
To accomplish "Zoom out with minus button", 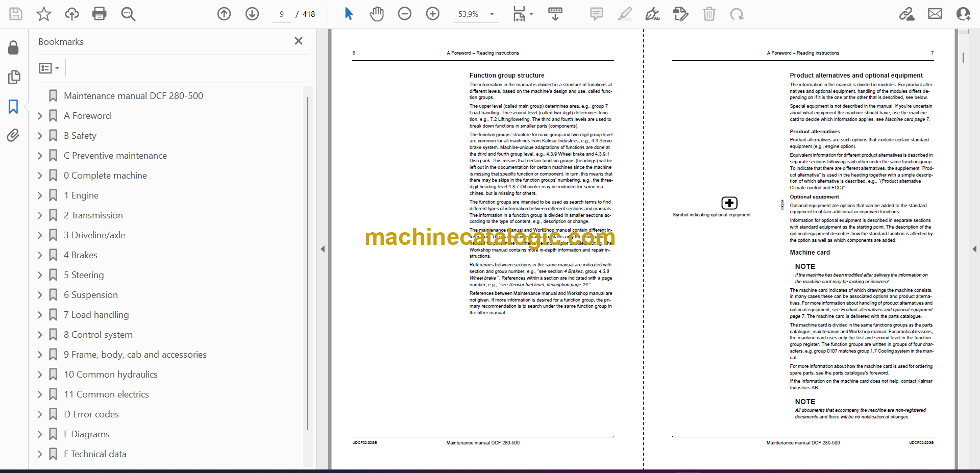I will point(405,14).
